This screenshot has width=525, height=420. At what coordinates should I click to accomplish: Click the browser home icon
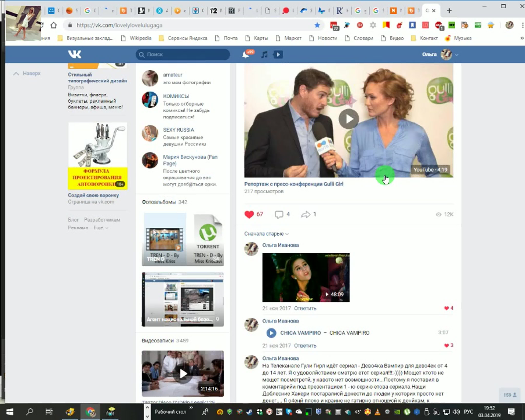54,25
